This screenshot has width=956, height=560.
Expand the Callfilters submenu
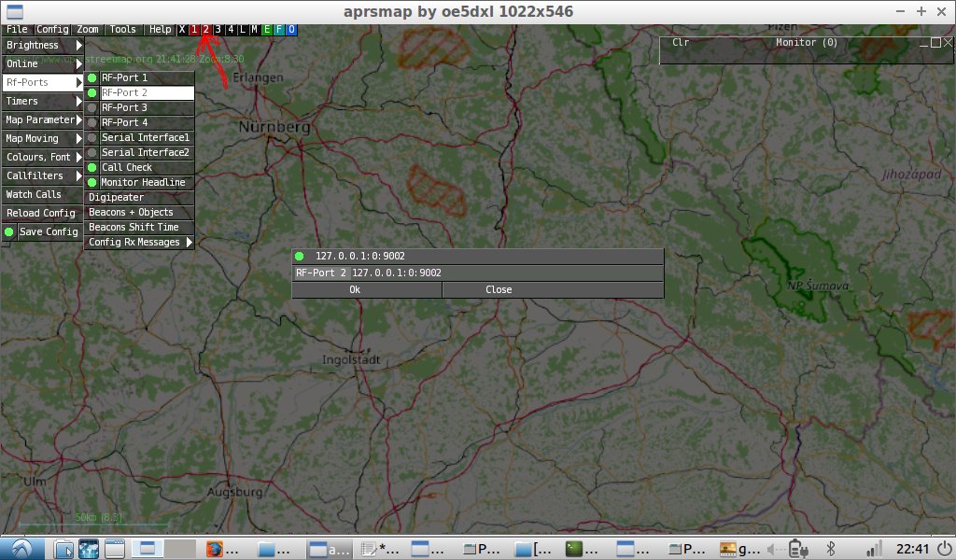[43, 175]
